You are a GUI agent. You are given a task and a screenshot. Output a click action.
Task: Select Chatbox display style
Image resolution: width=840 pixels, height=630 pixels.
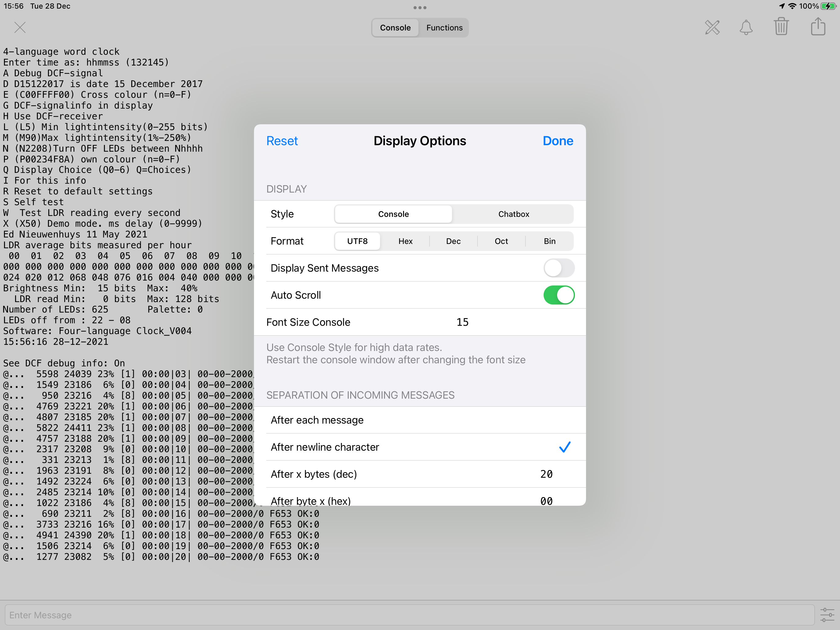[513, 214]
